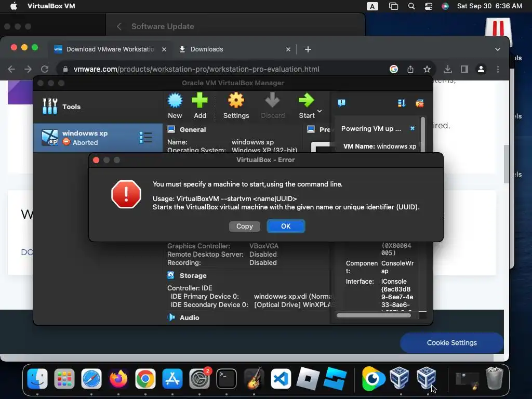Open the notification center warning icon
This screenshot has width=532, height=399.
(341, 103)
